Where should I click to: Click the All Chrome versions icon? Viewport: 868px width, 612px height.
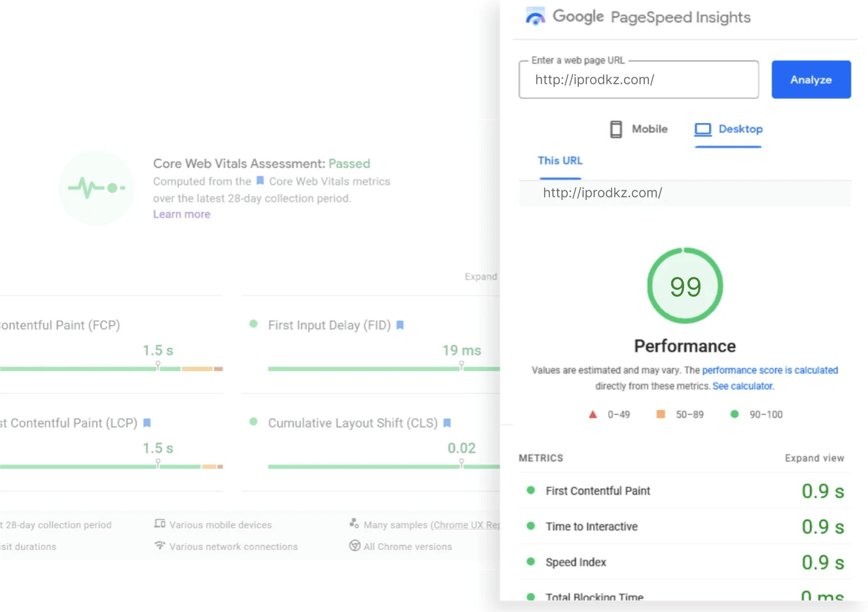coord(354,546)
